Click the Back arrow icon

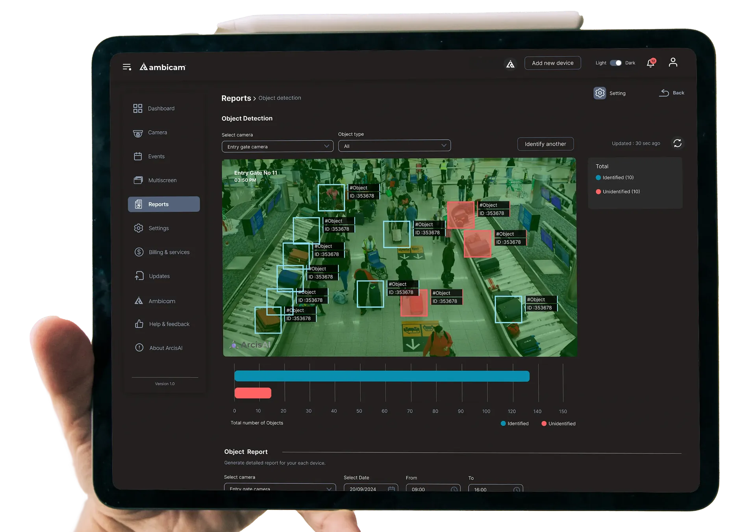[664, 93]
